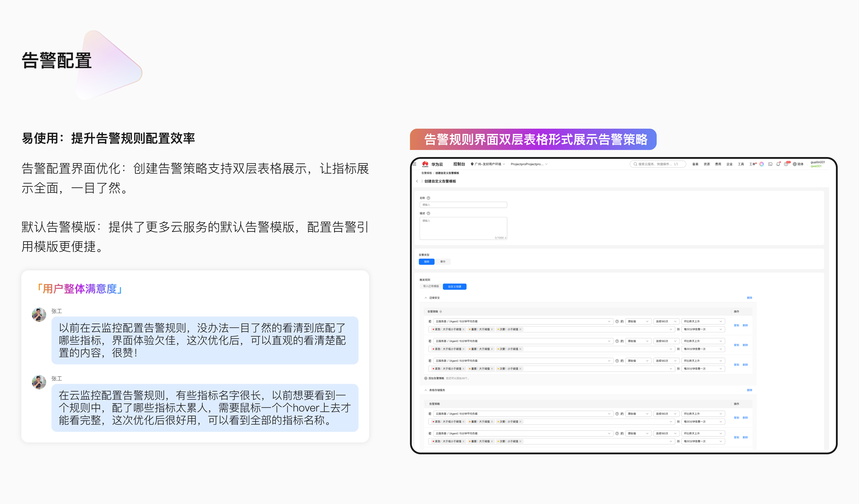Switch trigger rule to 导入已有模版
Screen dimensions: 859x504
pyautogui.click(x=431, y=286)
